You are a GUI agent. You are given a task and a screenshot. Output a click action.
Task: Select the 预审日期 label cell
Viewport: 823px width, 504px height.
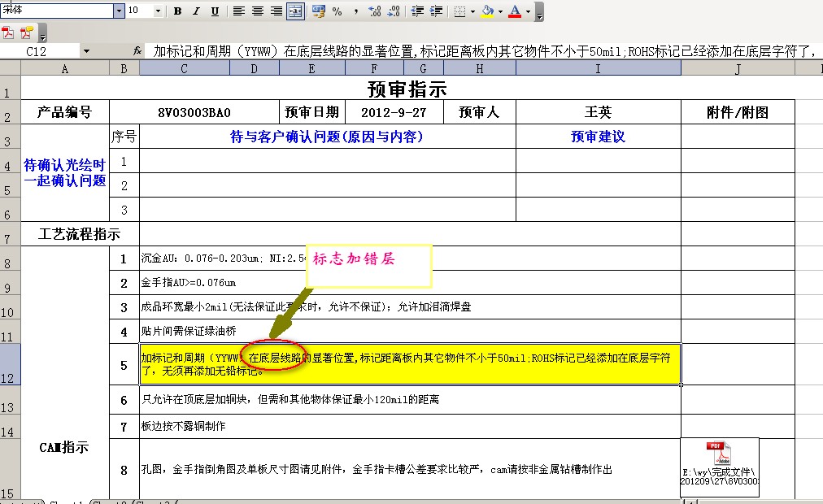click(x=312, y=112)
